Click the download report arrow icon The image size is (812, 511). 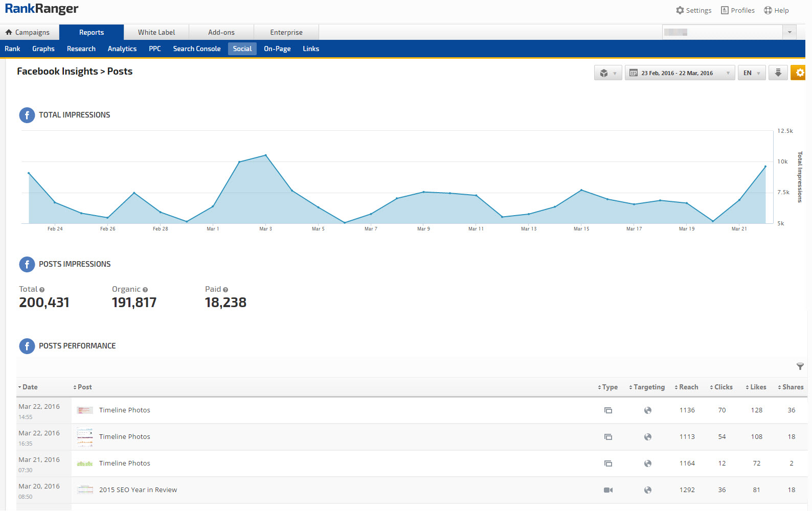click(778, 73)
